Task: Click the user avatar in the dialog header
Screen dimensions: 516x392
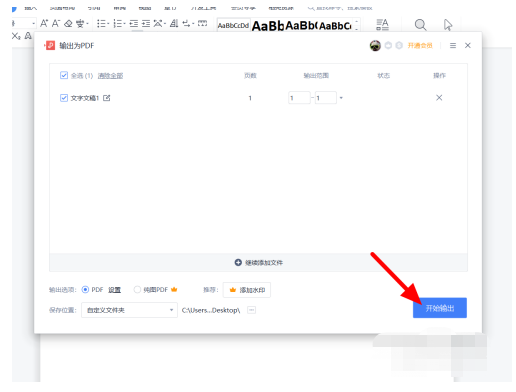Action: [375, 45]
